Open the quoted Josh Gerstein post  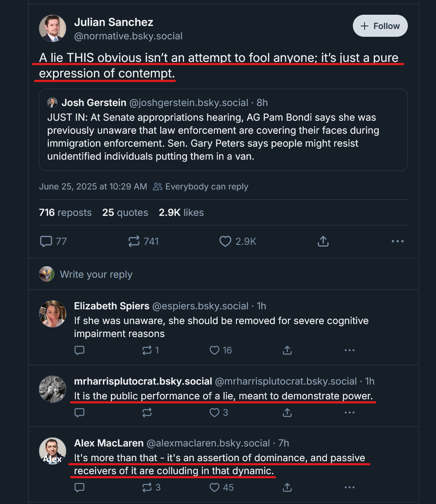click(x=223, y=130)
